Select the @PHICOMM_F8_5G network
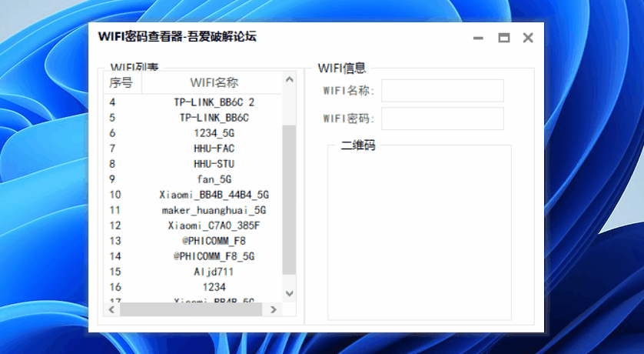Screen dimensions: 644x354 [x=193, y=256]
